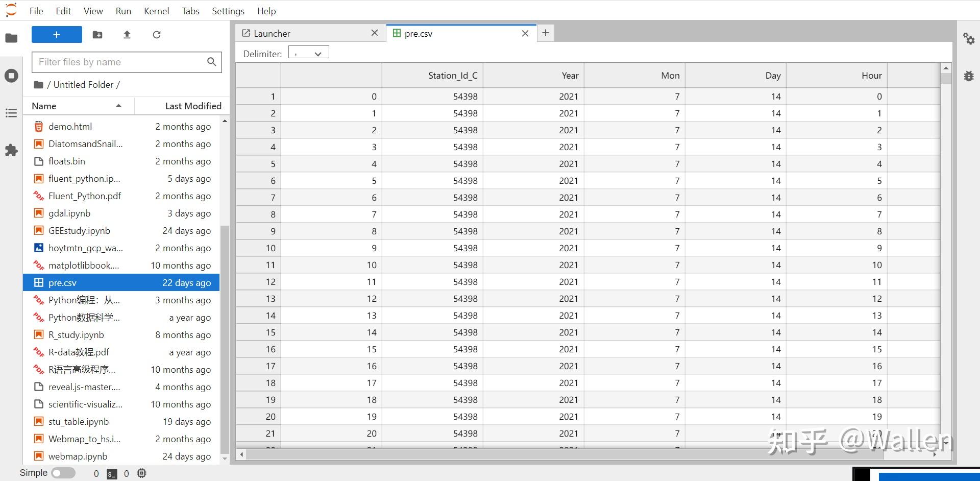Open the Kernel menu
Viewport: 980px width, 481px height.
click(x=157, y=11)
